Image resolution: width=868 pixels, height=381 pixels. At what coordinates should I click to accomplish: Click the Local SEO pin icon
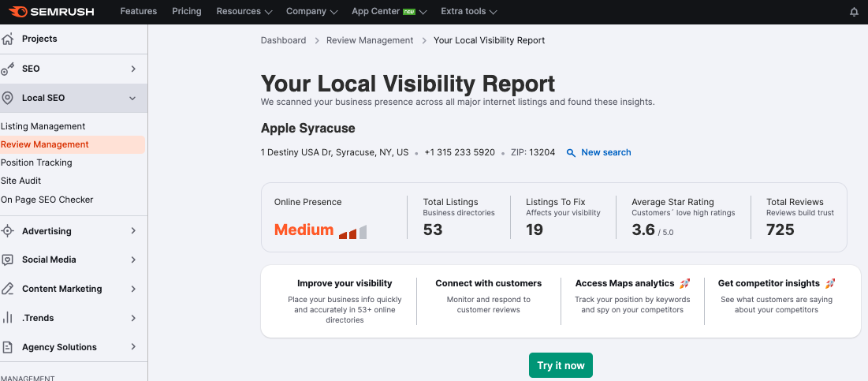point(7,98)
